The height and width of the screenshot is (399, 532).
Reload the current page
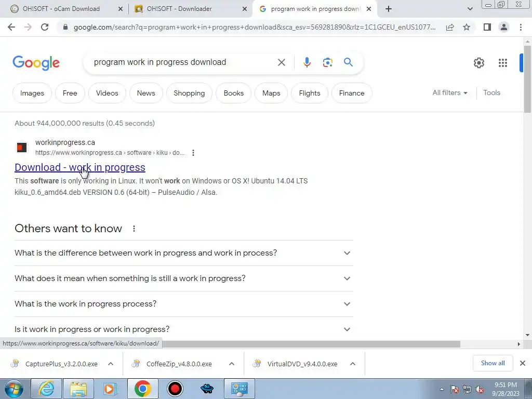(45, 27)
